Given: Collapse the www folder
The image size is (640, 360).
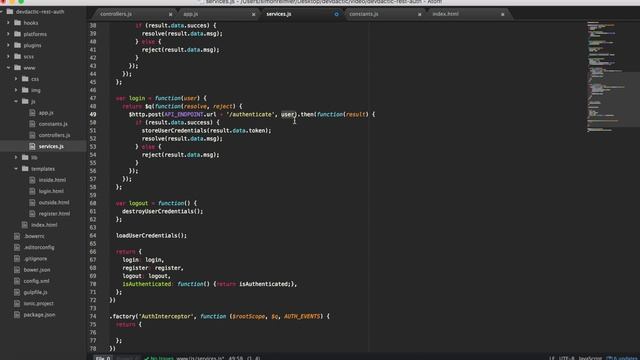Looking at the screenshot, I should coord(8,68).
